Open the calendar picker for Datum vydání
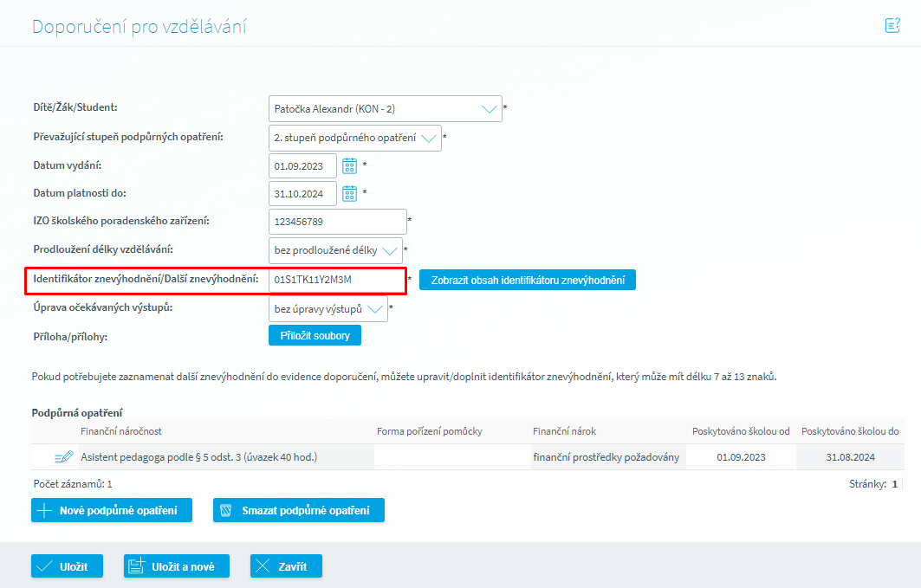Screen dimensions: 921x588 [x=349, y=165]
